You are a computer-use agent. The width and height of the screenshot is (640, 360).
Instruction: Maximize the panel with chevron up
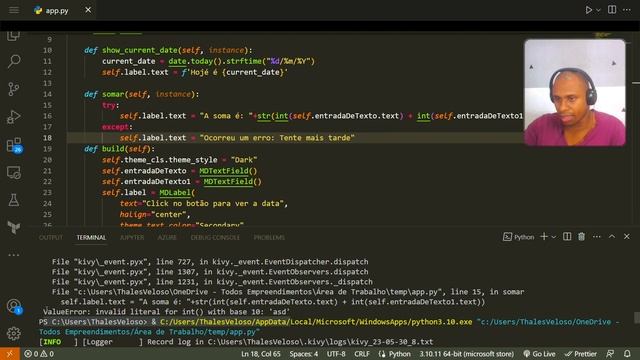[x=612, y=237]
